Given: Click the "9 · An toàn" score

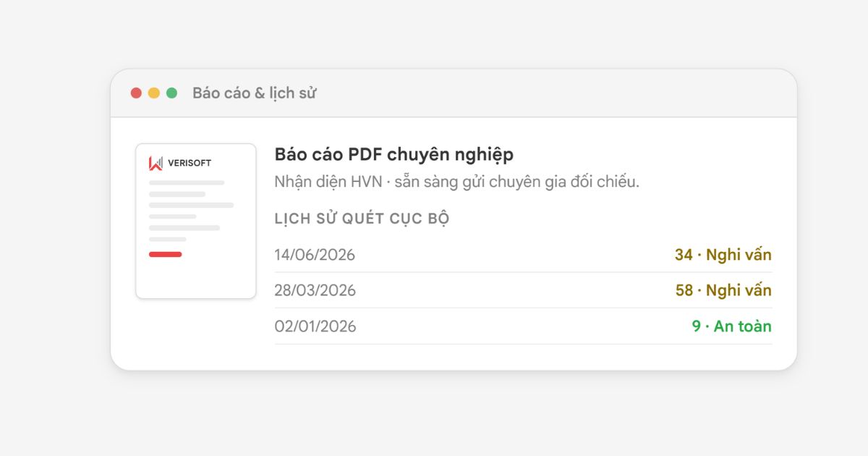Looking at the screenshot, I should pos(732,326).
